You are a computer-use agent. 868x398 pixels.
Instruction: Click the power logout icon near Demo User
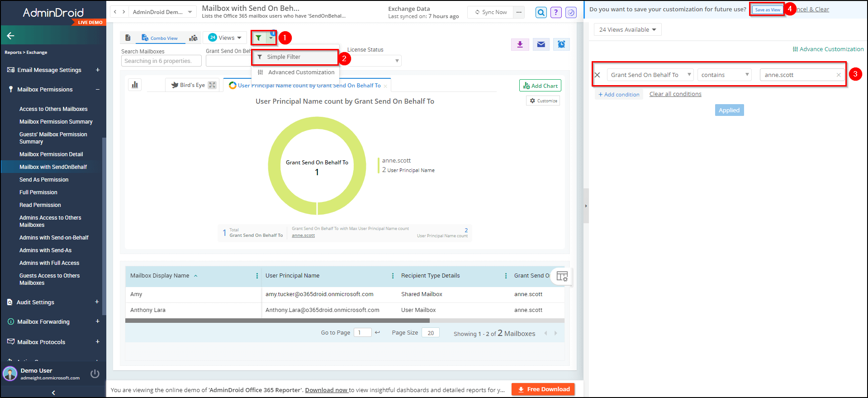coord(95,374)
